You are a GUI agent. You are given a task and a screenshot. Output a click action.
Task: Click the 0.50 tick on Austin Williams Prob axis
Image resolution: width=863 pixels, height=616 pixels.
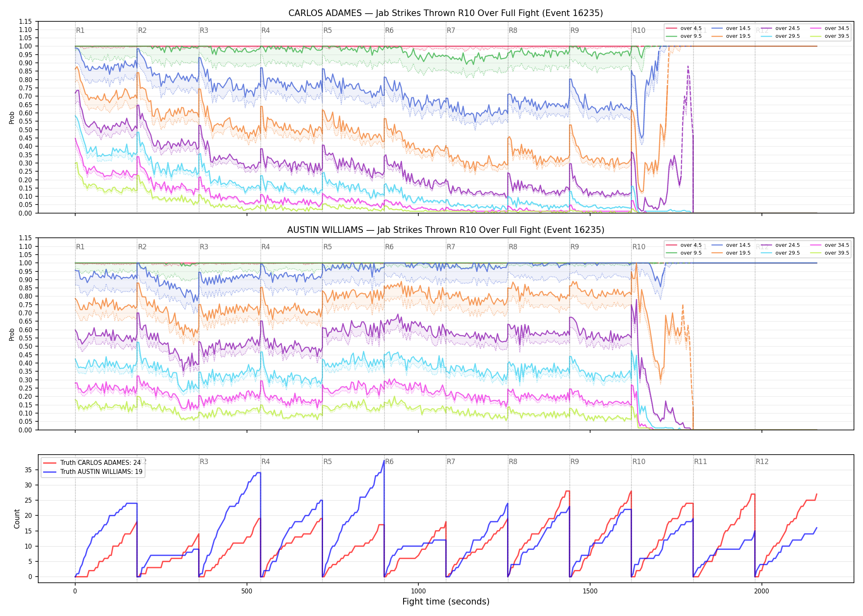[25, 347]
